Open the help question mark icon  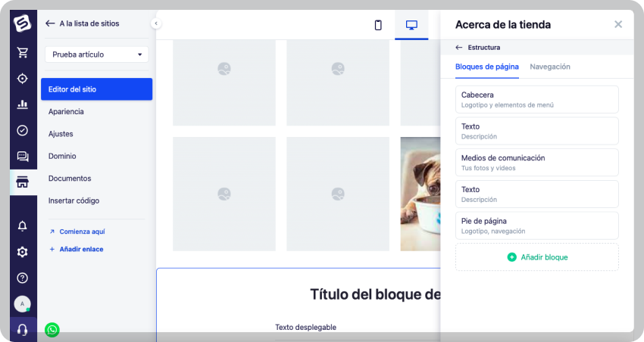pyautogui.click(x=23, y=278)
